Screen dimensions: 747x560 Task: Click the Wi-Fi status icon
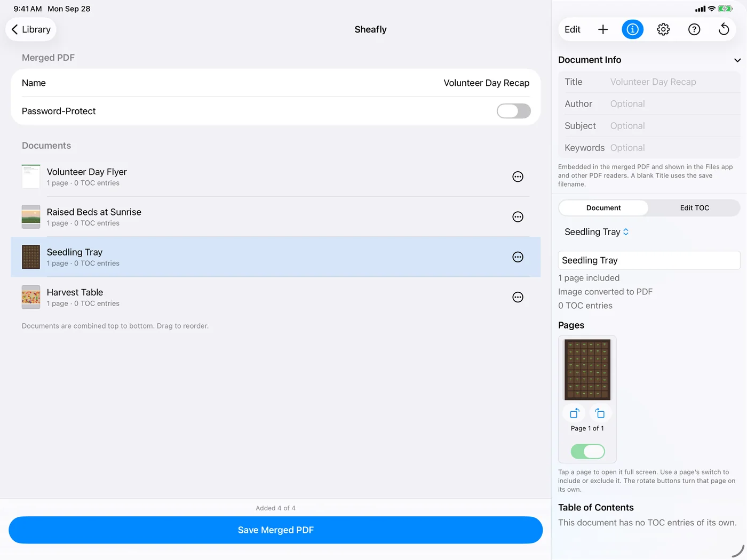pos(712,9)
